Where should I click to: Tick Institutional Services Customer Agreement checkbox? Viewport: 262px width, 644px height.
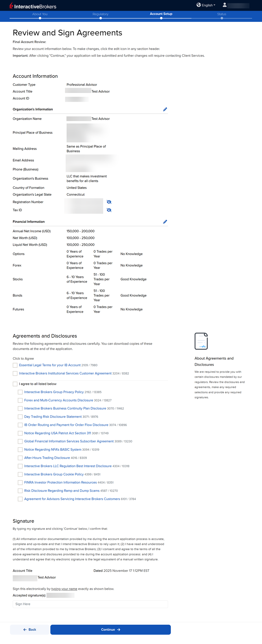[x=15, y=374]
